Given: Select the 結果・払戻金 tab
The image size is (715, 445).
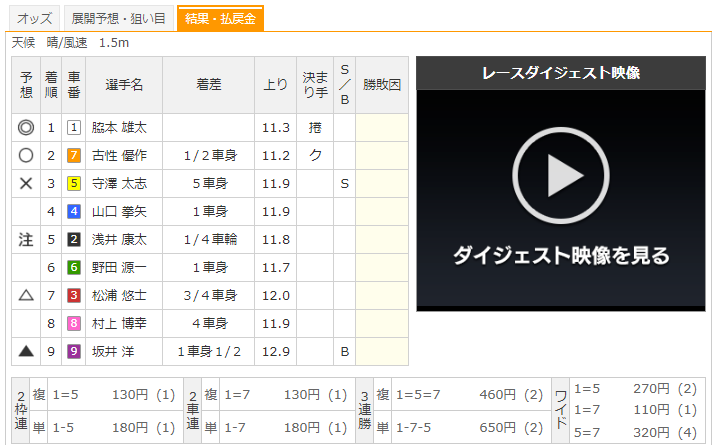Looking at the screenshot, I should point(220,19).
